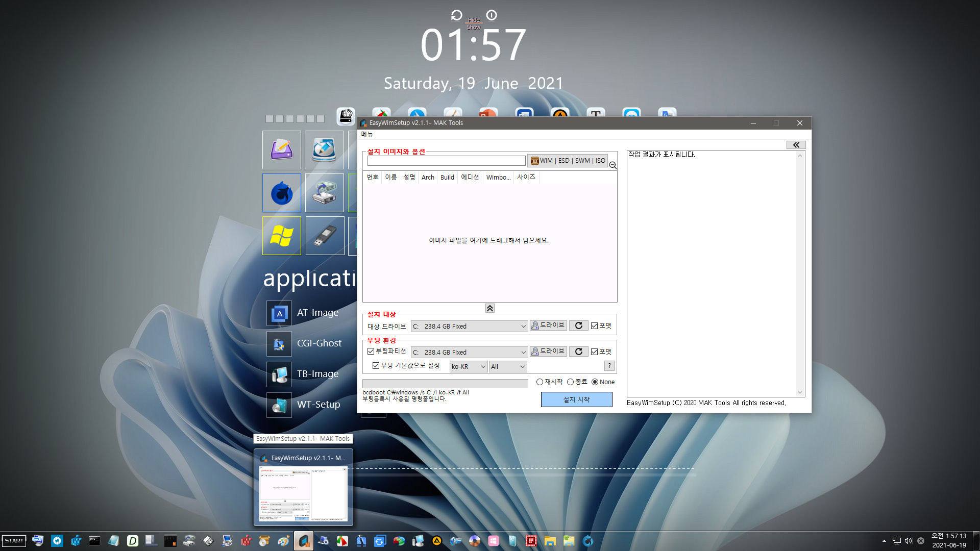Collapse the image list with the double-up chevron
This screenshot has height=551, width=980.
click(x=489, y=308)
